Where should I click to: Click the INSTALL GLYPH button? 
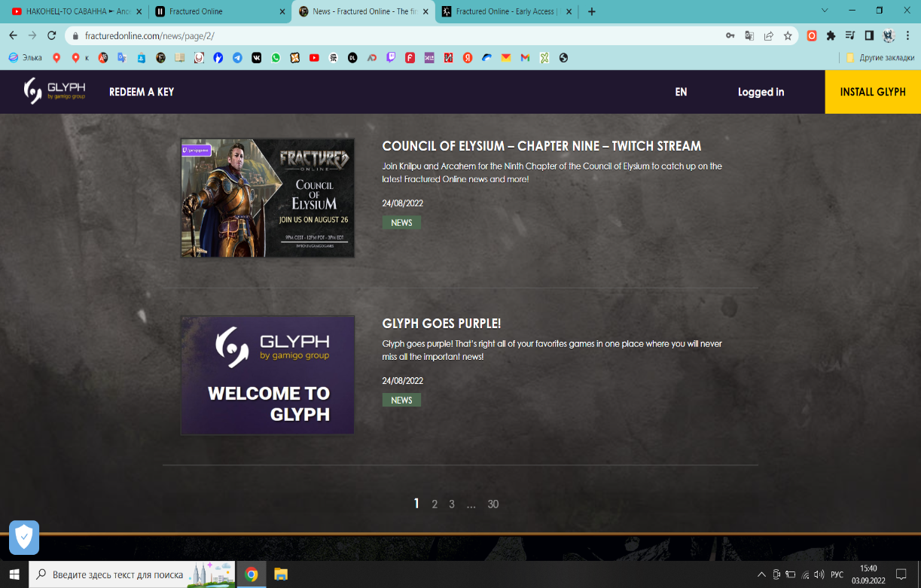873,92
